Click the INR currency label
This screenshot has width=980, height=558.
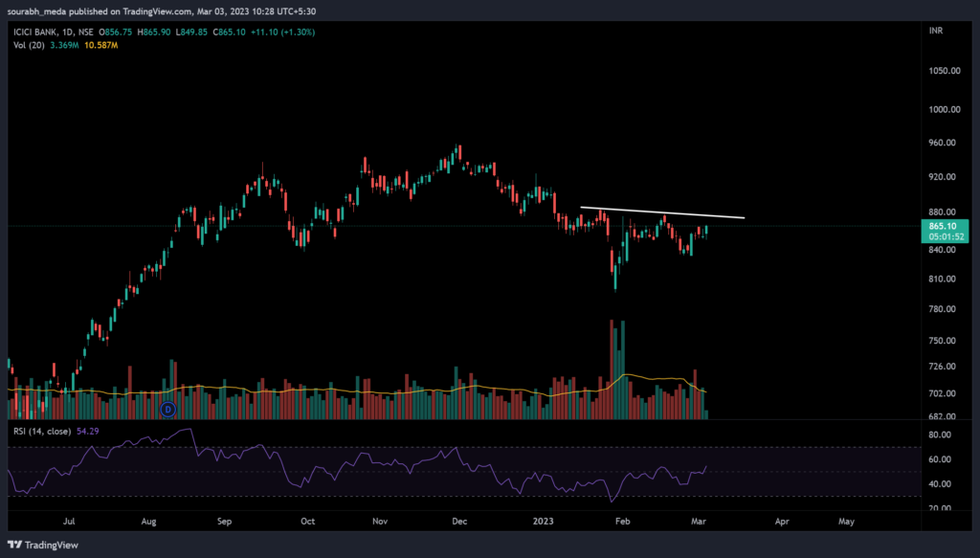coord(936,31)
